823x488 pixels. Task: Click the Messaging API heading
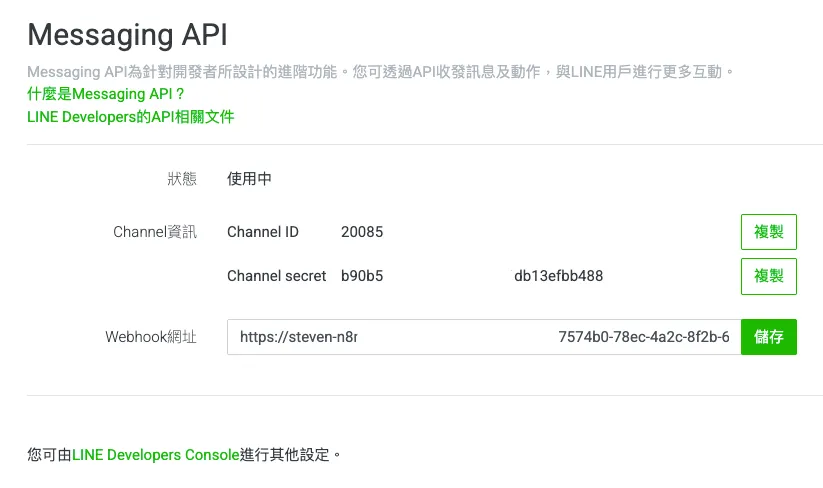click(x=128, y=35)
